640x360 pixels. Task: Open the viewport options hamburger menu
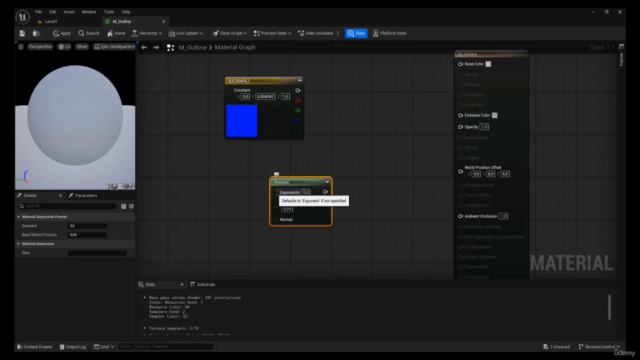click(x=20, y=47)
